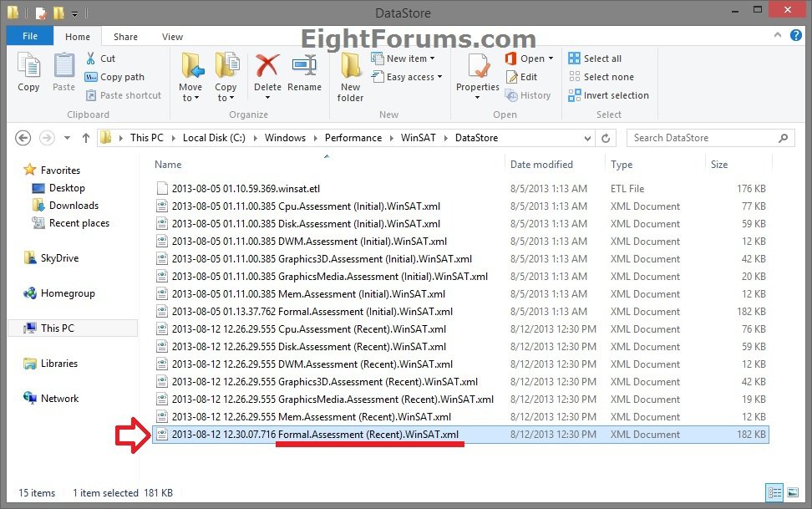Open the recent locations dropdown arrow
Viewport: 812px width, 509px height.
(x=68, y=138)
